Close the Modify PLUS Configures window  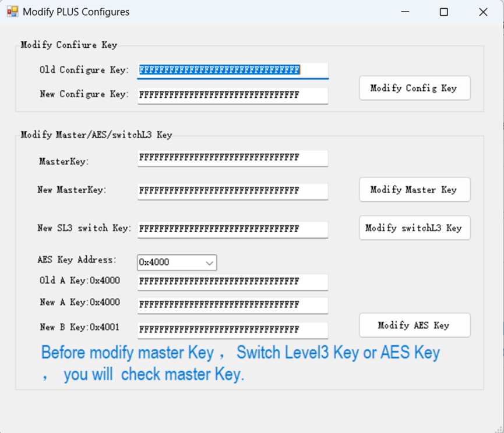click(482, 12)
